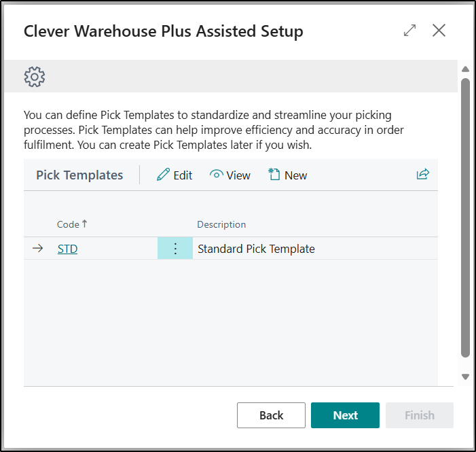Click the vertical scrollbar thumb
The width and height of the screenshot is (476, 452).
point(465,218)
